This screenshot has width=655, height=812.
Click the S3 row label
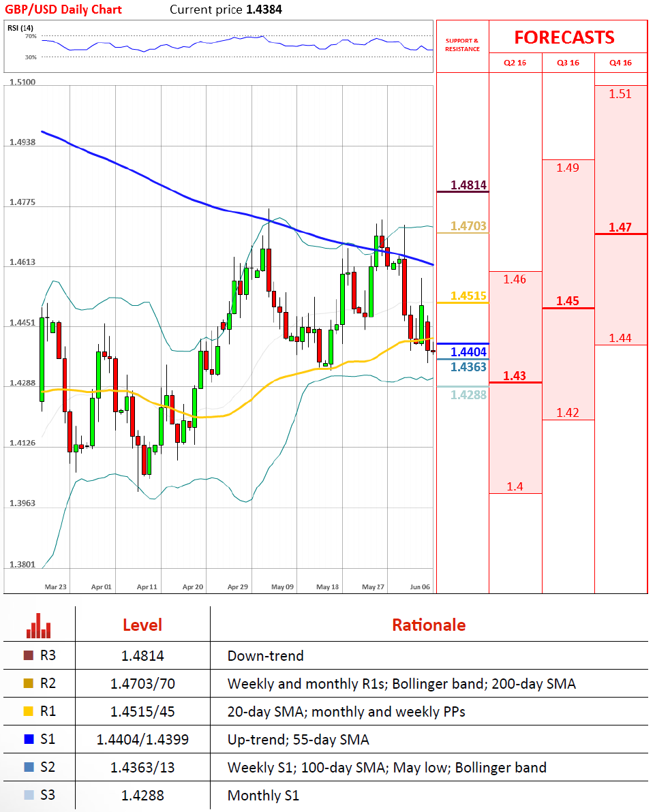48,796
